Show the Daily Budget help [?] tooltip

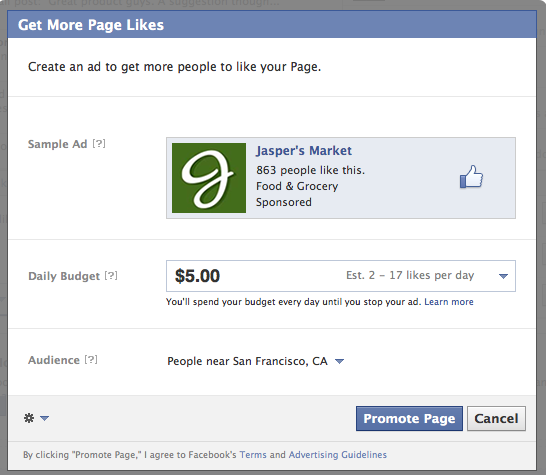coord(111,276)
